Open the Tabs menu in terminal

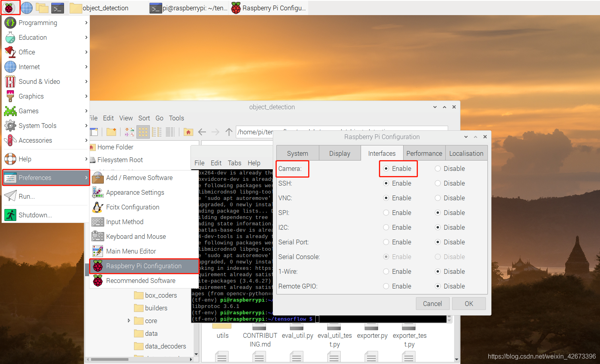(235, 163)
